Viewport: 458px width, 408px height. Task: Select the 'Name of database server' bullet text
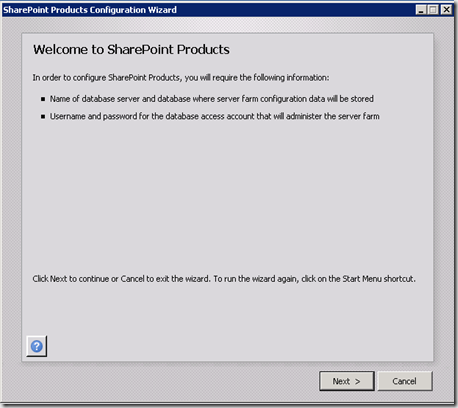(212, 99)
